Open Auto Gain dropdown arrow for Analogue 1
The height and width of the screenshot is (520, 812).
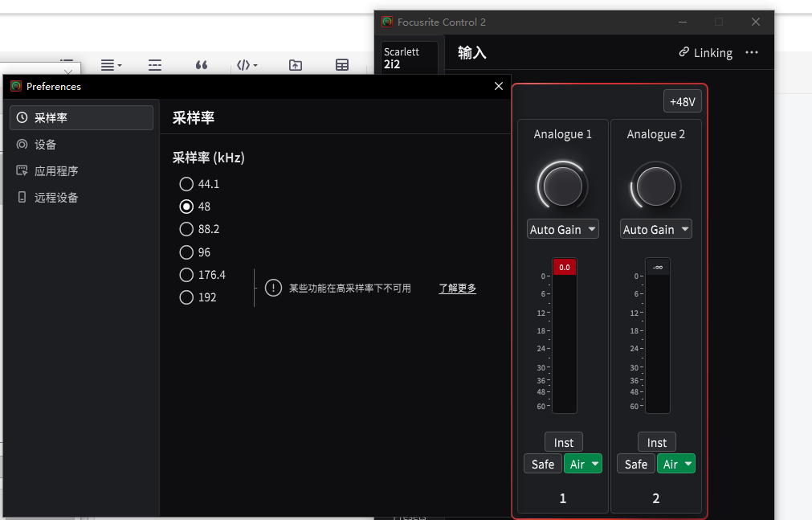pyautogui.click(x=592, y=228)
